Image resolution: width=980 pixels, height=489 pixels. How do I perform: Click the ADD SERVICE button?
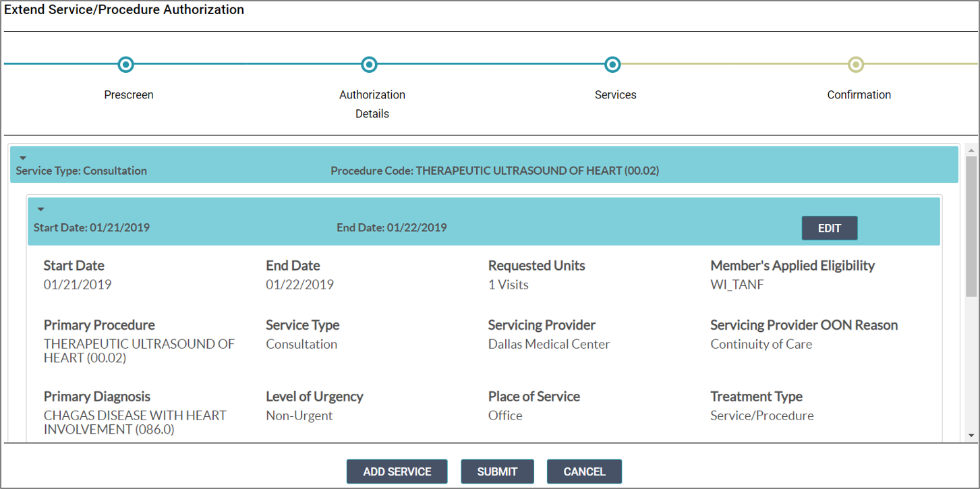coord(397,471)
